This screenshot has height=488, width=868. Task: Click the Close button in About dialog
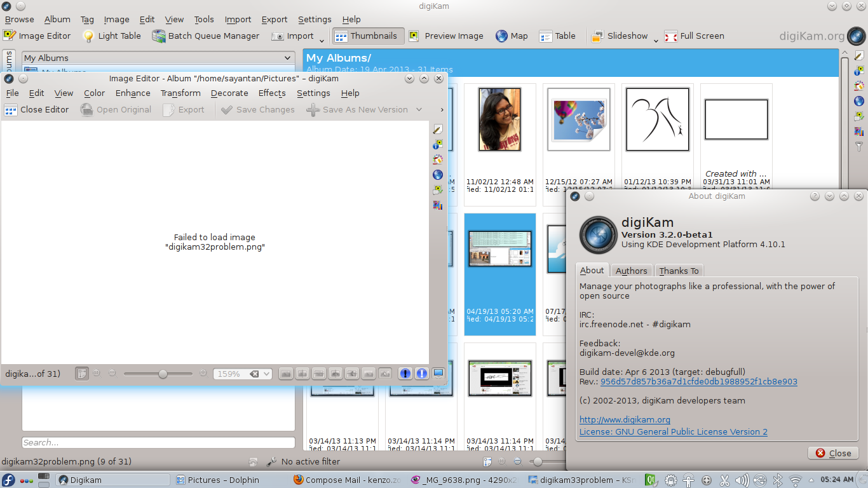833,453
